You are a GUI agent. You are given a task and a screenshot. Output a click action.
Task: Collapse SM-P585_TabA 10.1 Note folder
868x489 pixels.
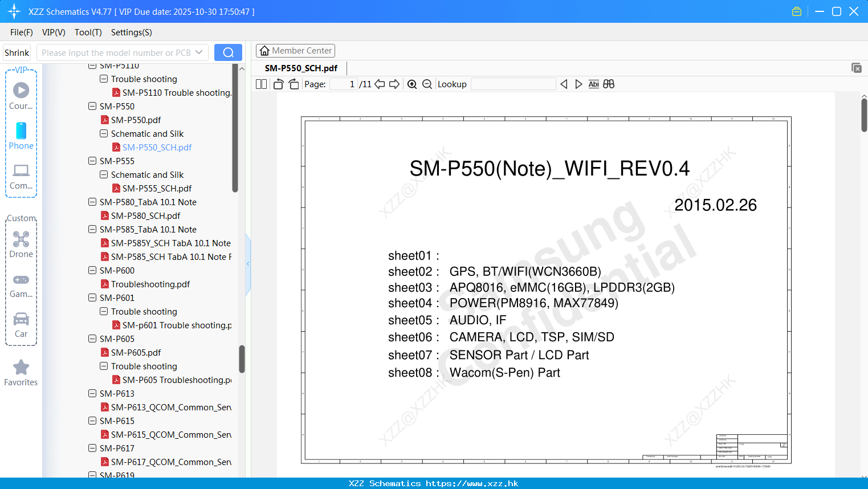[x=92, y=229]
